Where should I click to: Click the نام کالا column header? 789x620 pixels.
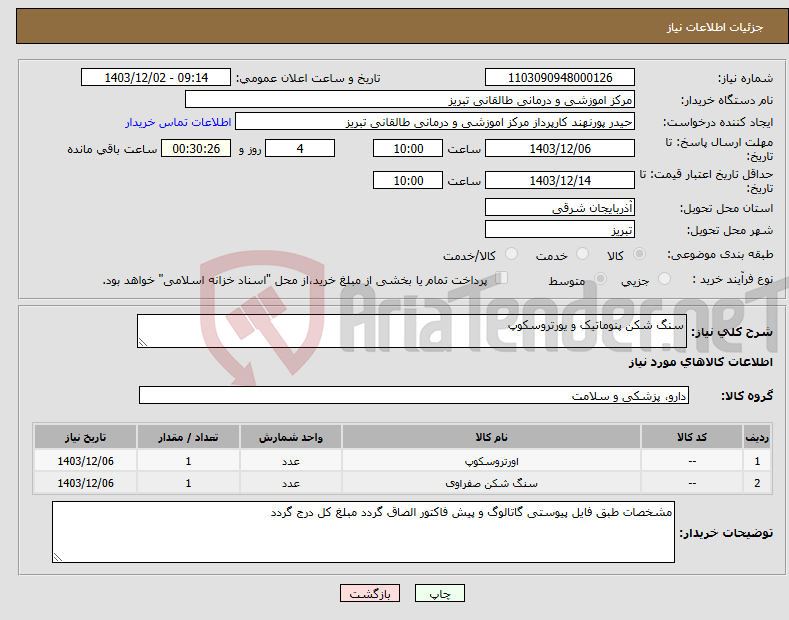pyautogui.click(x=491, y=437)
